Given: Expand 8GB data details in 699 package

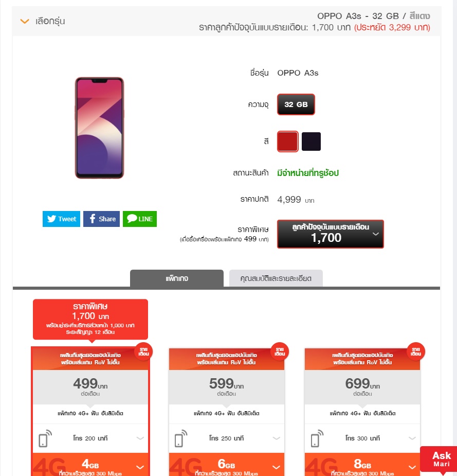Looking at the screenshot, I should (x=412, y=467).
